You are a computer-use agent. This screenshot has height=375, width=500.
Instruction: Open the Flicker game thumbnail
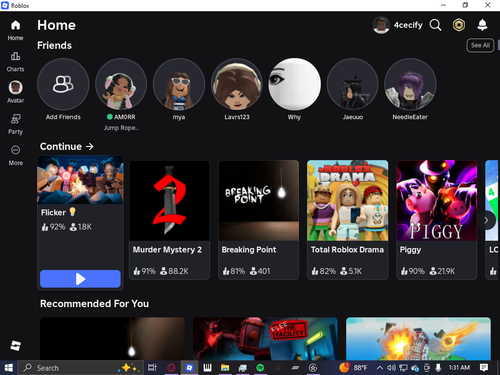pos(80,180)
